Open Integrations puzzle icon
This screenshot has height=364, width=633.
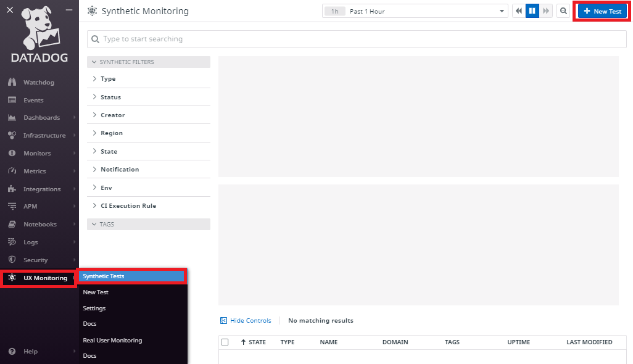pyautogui.click(x=12, y=189)
